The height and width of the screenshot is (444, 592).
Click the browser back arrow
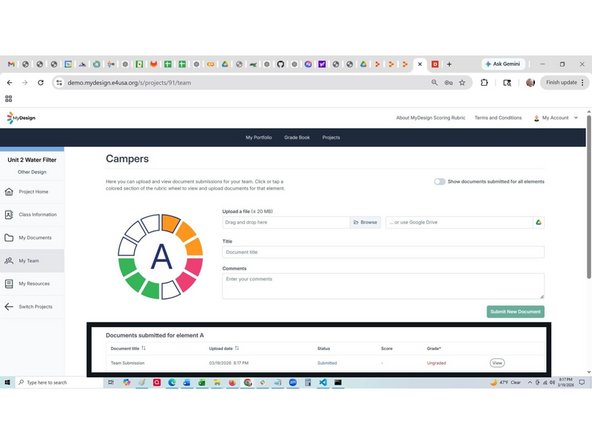click(10, 82)
